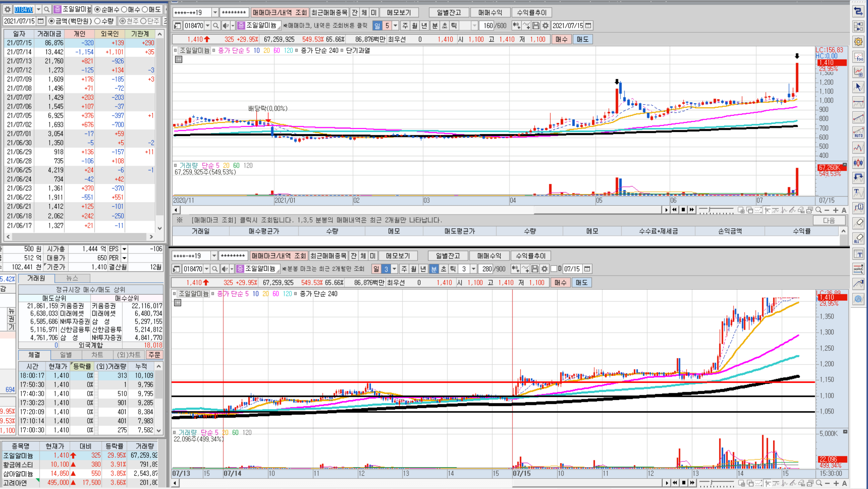Click 매매마크/내역 조회 button in the upper panel
868x489 pixels.
[280, 13]
